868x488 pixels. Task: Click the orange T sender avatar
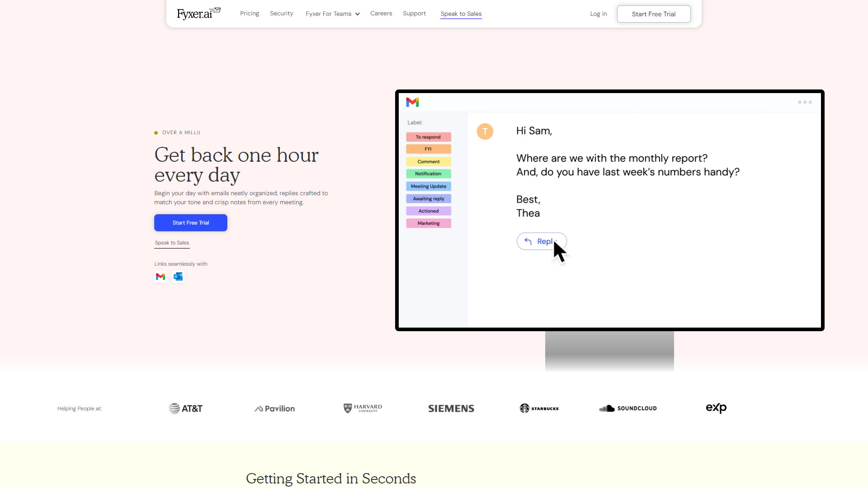coord(485,131)
